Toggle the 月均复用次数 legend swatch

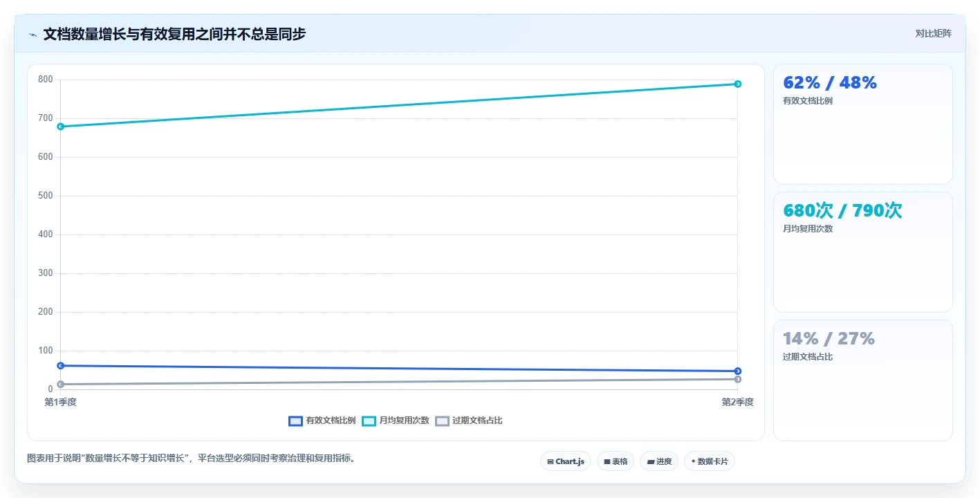tap(369, 421)
